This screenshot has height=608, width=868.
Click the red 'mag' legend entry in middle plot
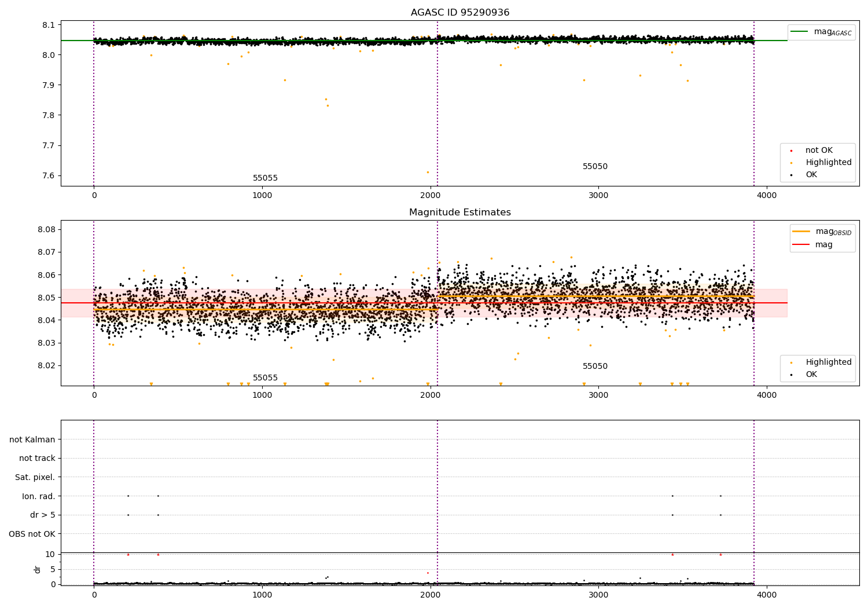pos(813,244)
